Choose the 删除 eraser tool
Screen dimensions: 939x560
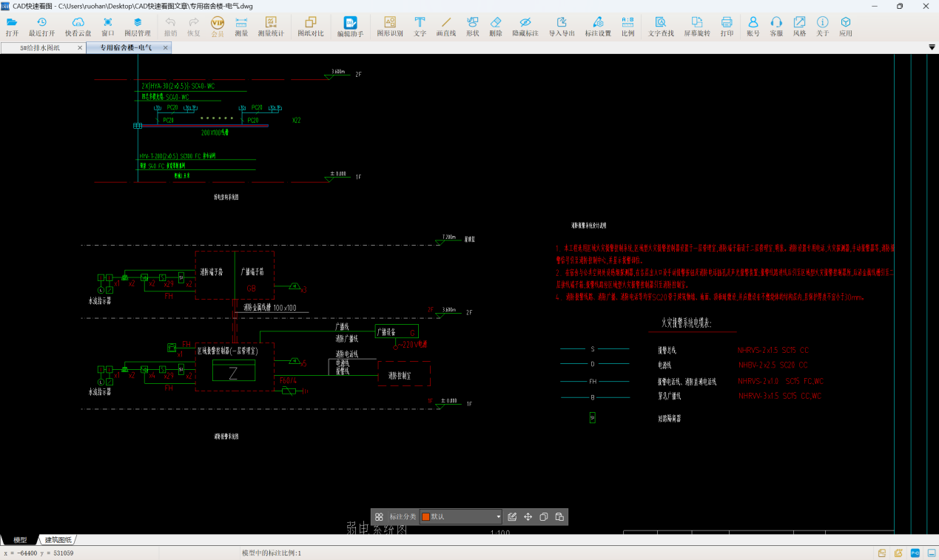496,27
